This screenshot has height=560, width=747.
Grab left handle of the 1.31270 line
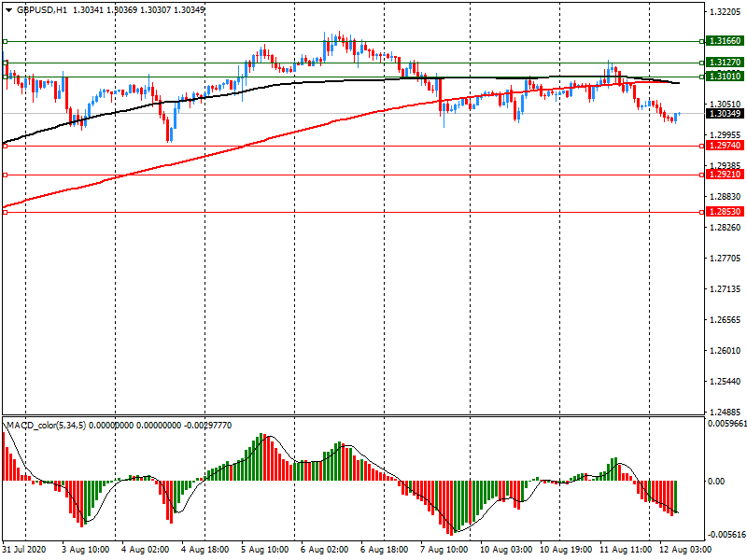click(x=5, y=63)
